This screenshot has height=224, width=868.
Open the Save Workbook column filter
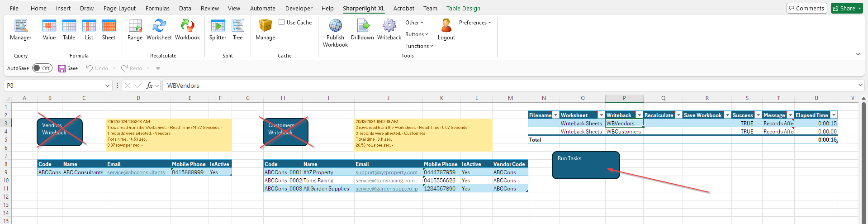pos(727,115)
